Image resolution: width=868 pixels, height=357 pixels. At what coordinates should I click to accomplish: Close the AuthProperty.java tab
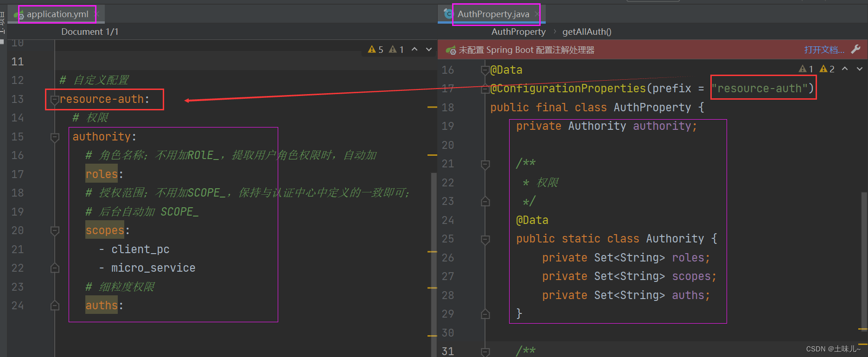(x=537, y=14)
